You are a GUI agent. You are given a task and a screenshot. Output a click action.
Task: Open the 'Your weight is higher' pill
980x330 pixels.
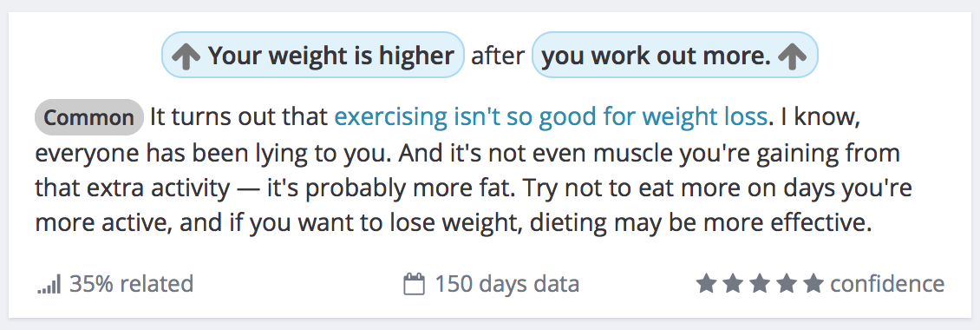[x=313, y=55]
